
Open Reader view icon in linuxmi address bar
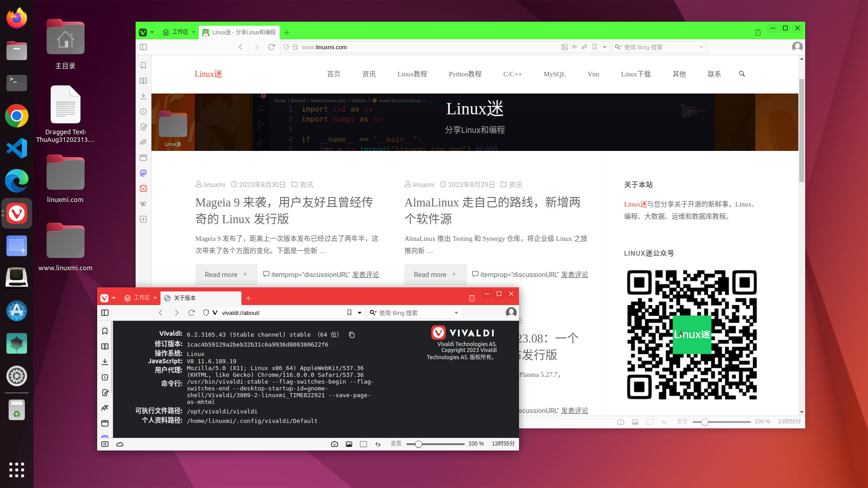(x=575, y=47)
